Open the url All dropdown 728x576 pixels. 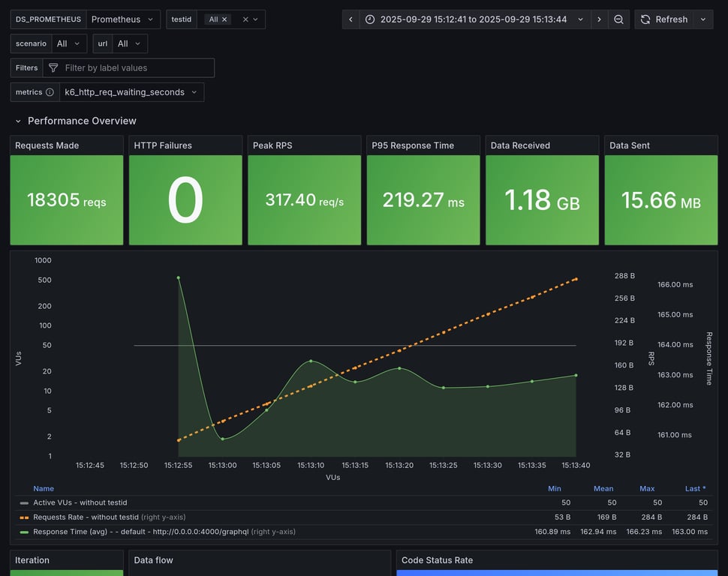tap(130, 43)
